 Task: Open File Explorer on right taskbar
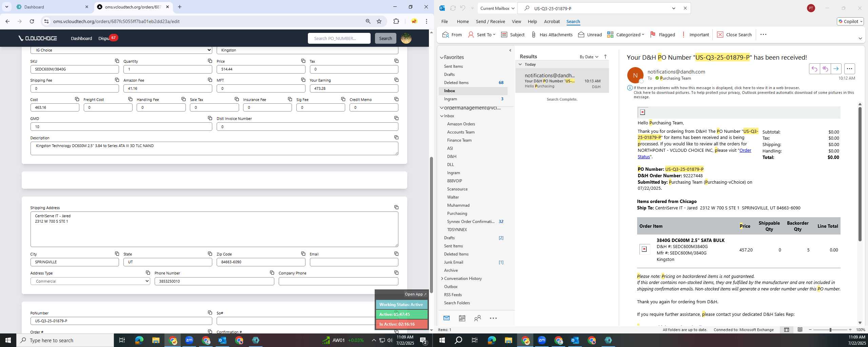pos(508,340)
